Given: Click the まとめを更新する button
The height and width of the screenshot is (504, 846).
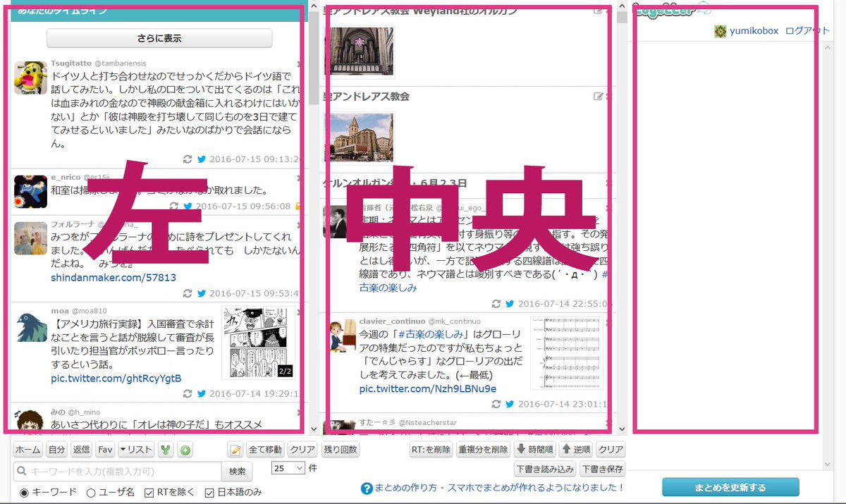Looking at the screenshot, I should pyautogui.click(x=730, y=487).
